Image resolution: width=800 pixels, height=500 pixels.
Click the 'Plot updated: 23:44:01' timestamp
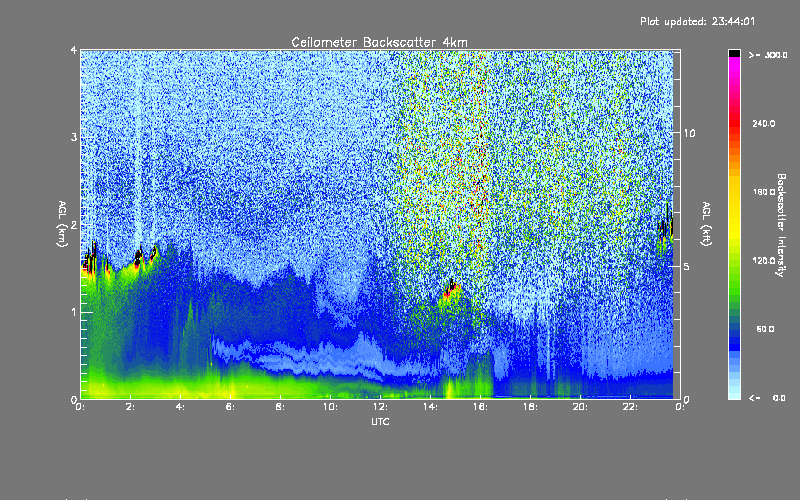pyautogui.click(x=697, y=21)
